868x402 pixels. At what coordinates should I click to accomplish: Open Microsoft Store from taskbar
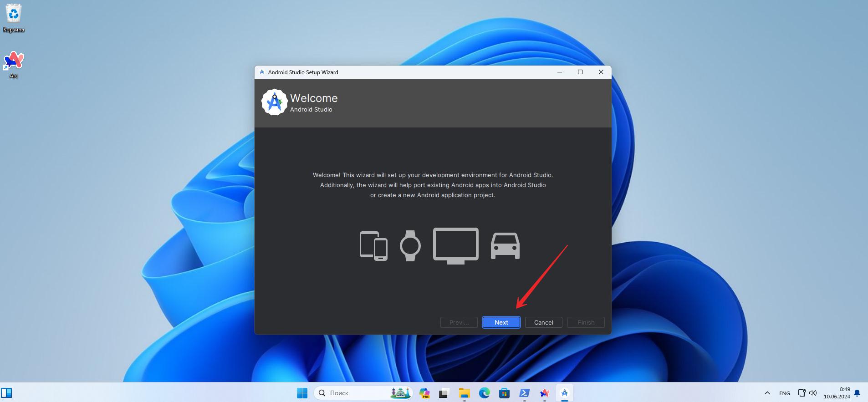(504, 393)
